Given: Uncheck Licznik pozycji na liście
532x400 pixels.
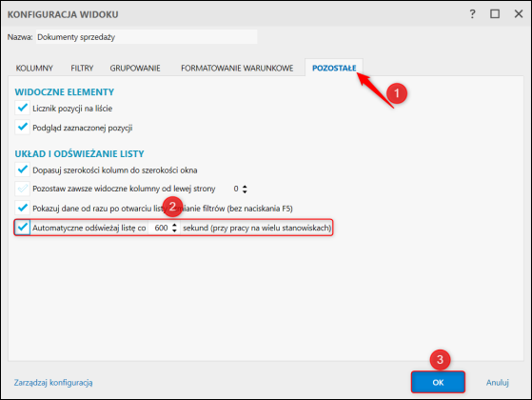Looking at the screenshot, I should [x=23, y=108].
